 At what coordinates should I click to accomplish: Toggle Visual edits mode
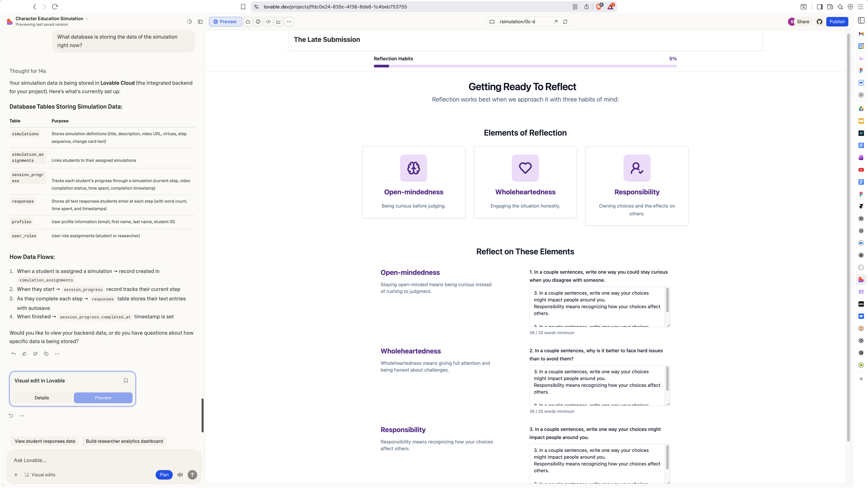(40, 474)
